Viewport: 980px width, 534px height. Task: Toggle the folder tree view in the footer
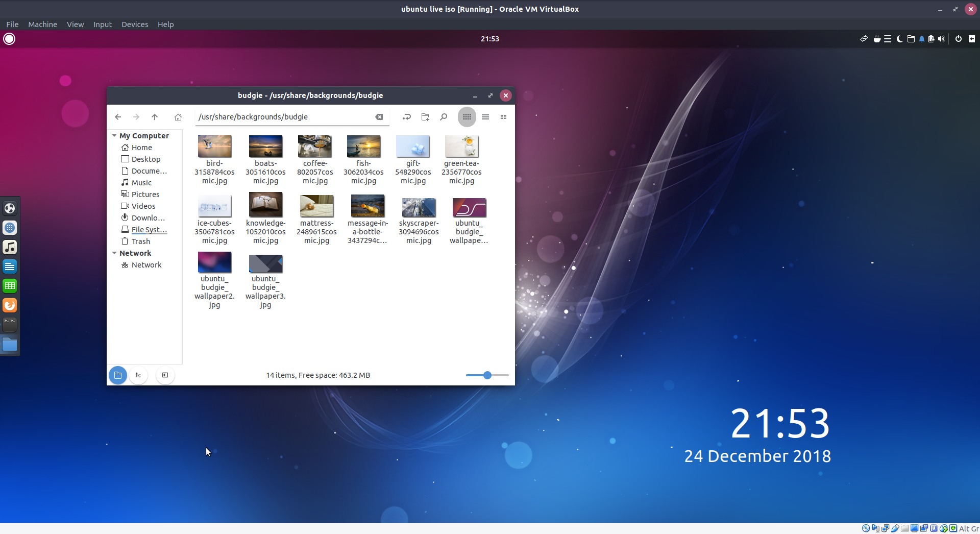tap(138, 375)
